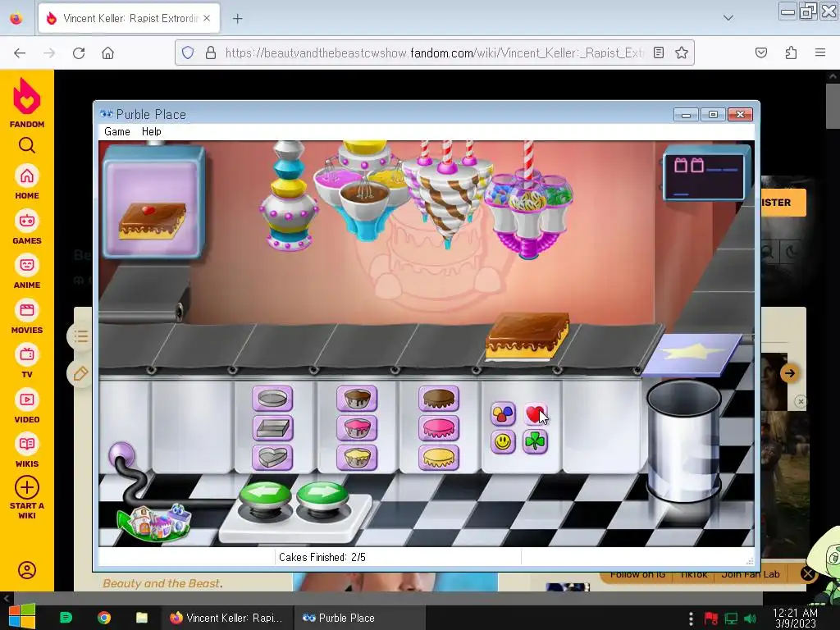Bookmark this page with star icon

pos(682,52)
